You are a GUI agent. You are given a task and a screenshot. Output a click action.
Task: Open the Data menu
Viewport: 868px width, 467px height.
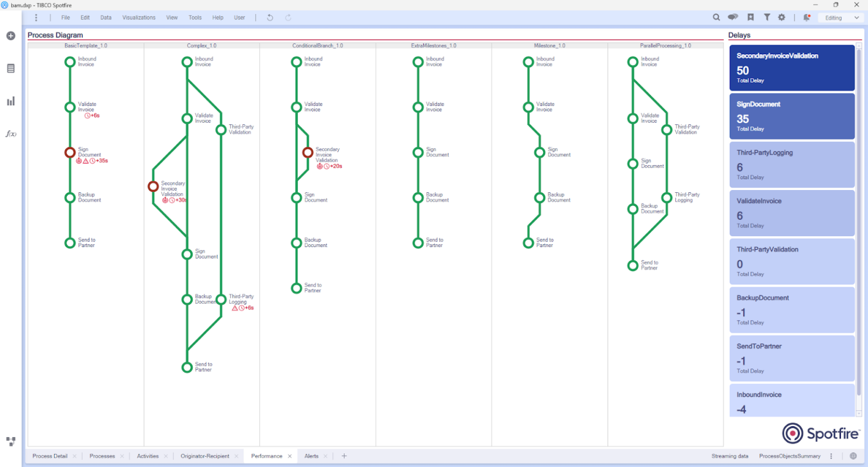pos(106,18)
